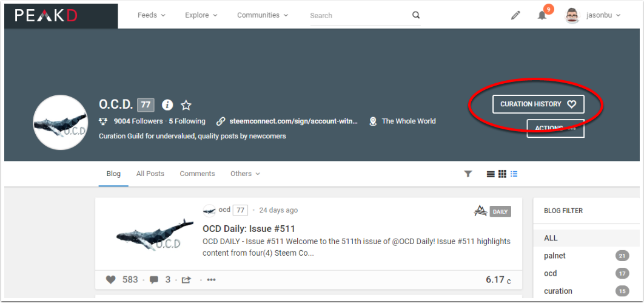
Task: Open the OCD Daily: Issue #511 post
Action: click(x=249, y=228)
